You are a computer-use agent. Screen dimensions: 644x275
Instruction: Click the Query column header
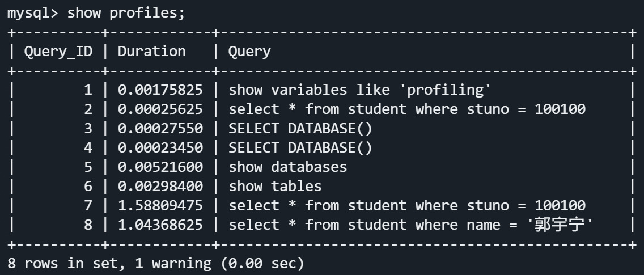249,52
